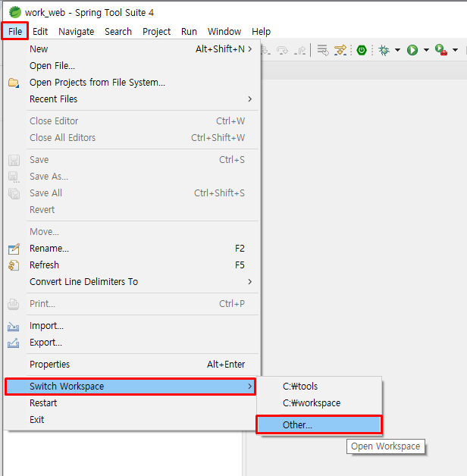Choose Restart from the File menu

132,403
